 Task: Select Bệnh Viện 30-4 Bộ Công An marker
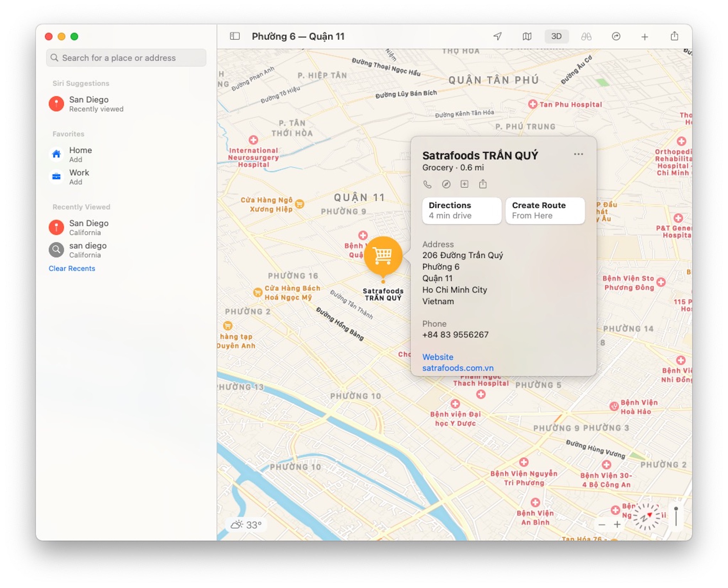[x=606, y=464]
